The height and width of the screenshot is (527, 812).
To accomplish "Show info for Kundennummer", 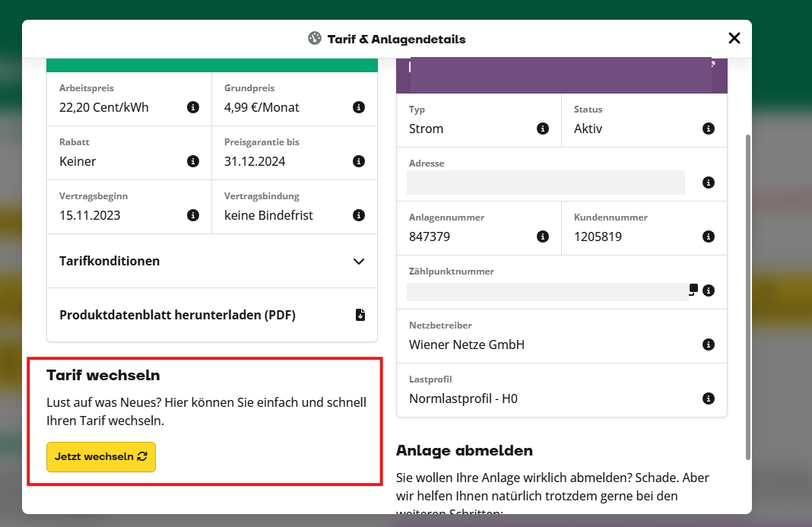I will 709,237.
